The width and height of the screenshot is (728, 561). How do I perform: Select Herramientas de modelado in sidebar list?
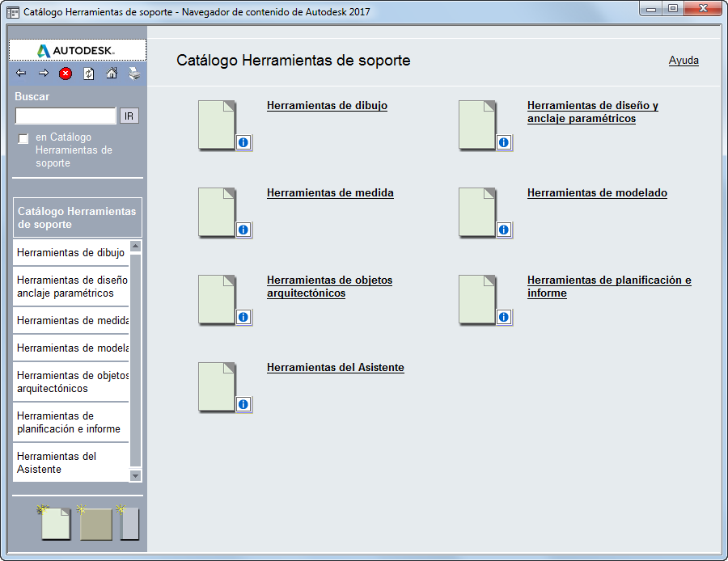(x=71, y=348)
